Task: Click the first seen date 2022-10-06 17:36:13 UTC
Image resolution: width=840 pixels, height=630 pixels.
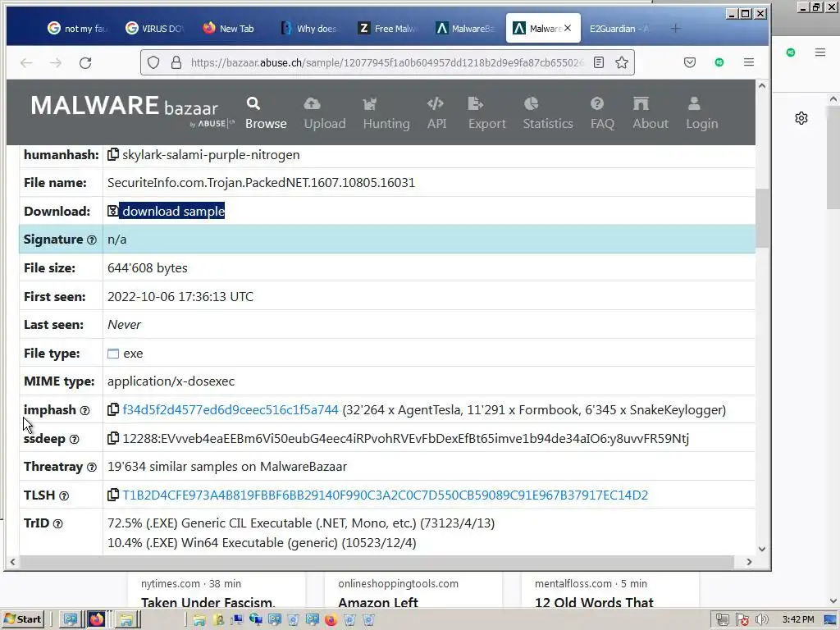Action: click(180, 296)
